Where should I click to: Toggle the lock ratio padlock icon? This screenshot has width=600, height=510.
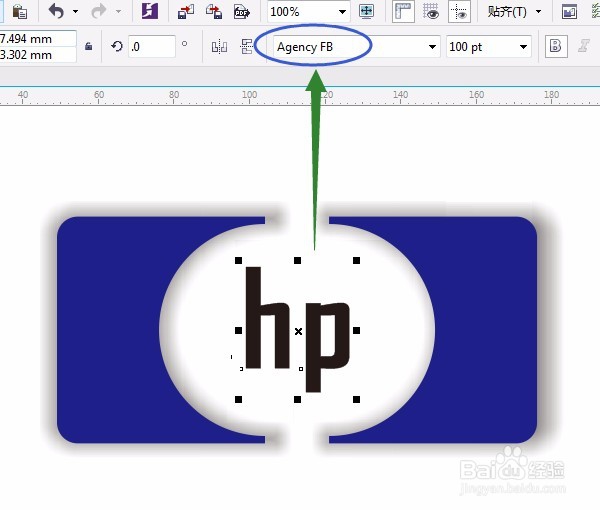coord(88,46)
